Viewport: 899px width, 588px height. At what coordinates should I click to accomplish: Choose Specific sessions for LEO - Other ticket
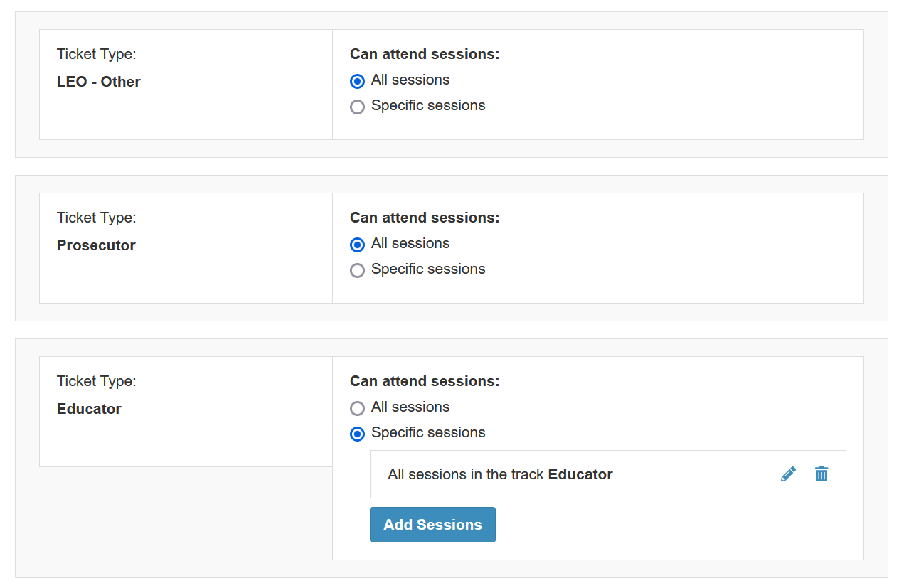[x=358, y=107]
